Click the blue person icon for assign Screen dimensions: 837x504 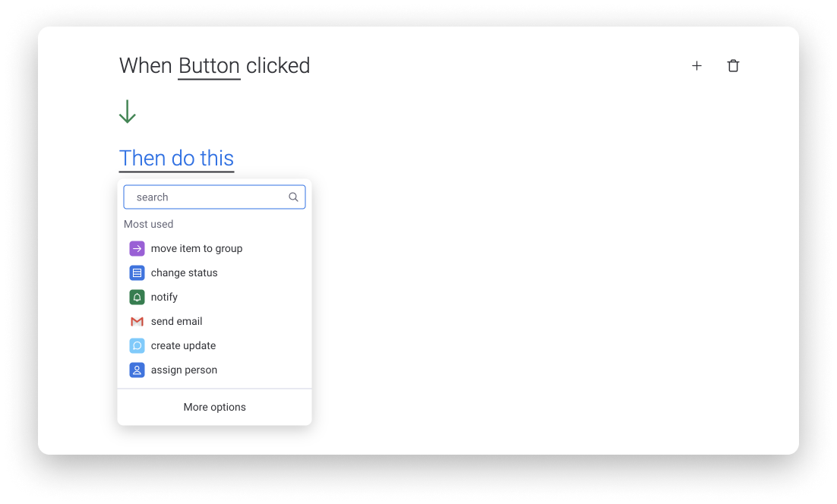pyautogui.click(x=137, y=370)
